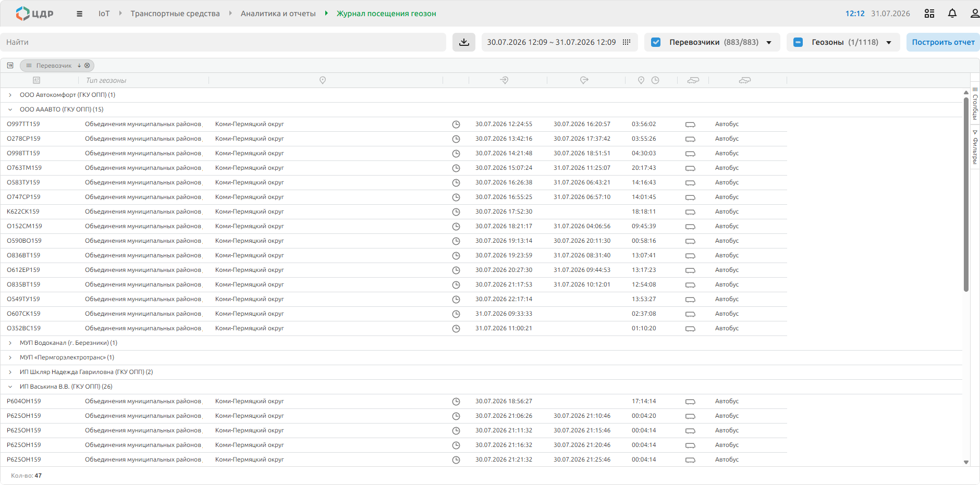Remove the Перевозчик grouping chip
Viewport: 980px width, 485px height.
tap(87, 66)
